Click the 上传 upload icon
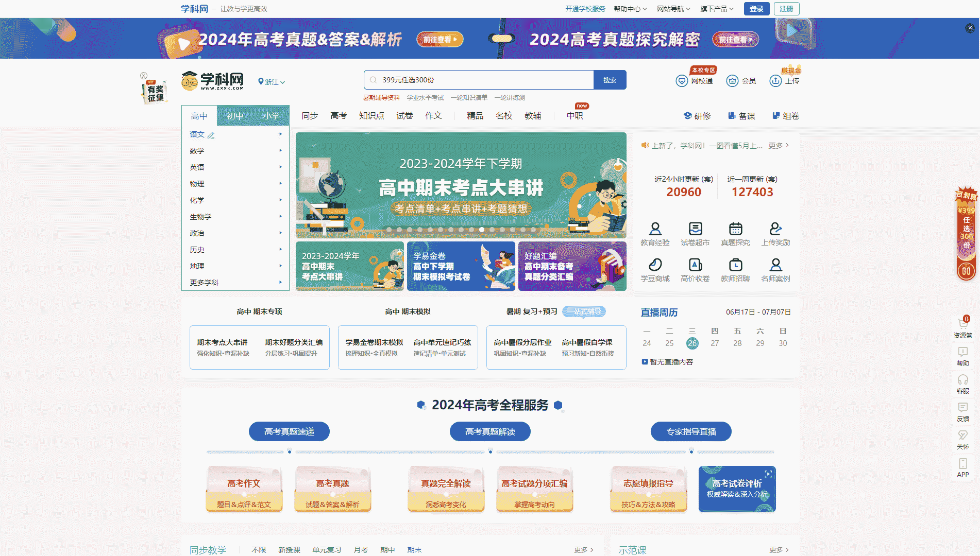Viewport: 980px width, 556px height. (775, 81)
